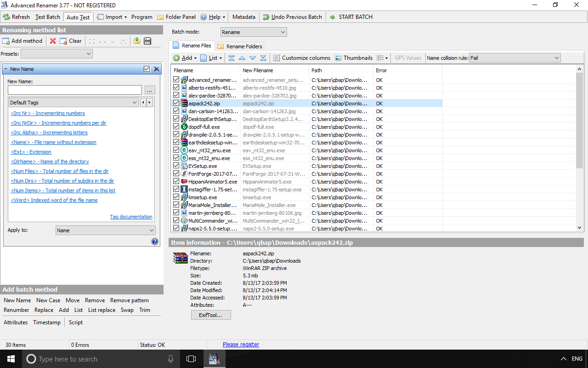The width and height of the screenshot is (588, 368).
Task: Open the Import menu
Action: (x=112, y=17)
